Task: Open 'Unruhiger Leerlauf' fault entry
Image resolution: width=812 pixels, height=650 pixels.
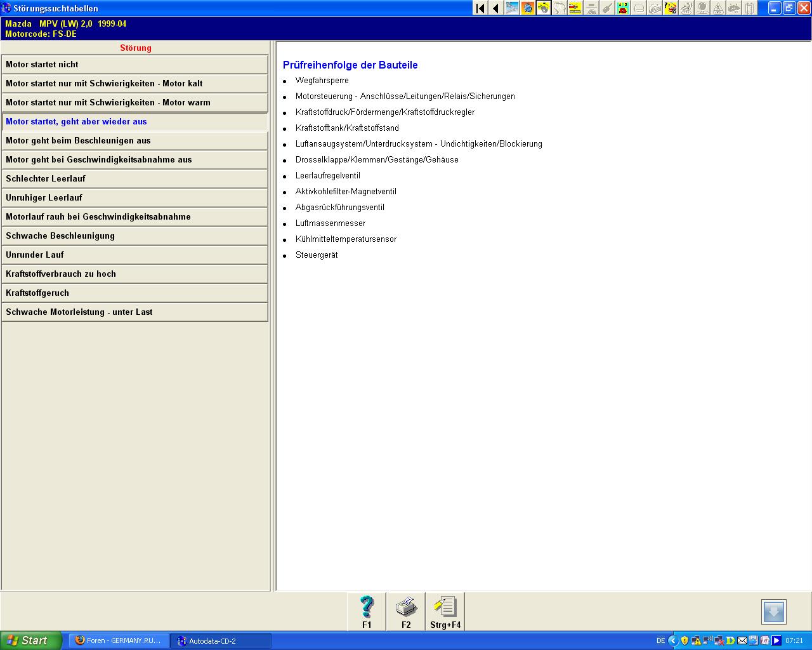Action: pyautogui.click(x=134, y=197)
